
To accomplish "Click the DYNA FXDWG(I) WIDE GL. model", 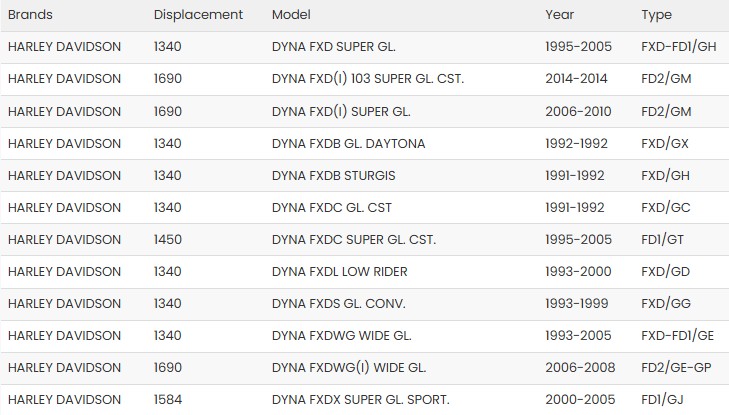I will point(348,368).
